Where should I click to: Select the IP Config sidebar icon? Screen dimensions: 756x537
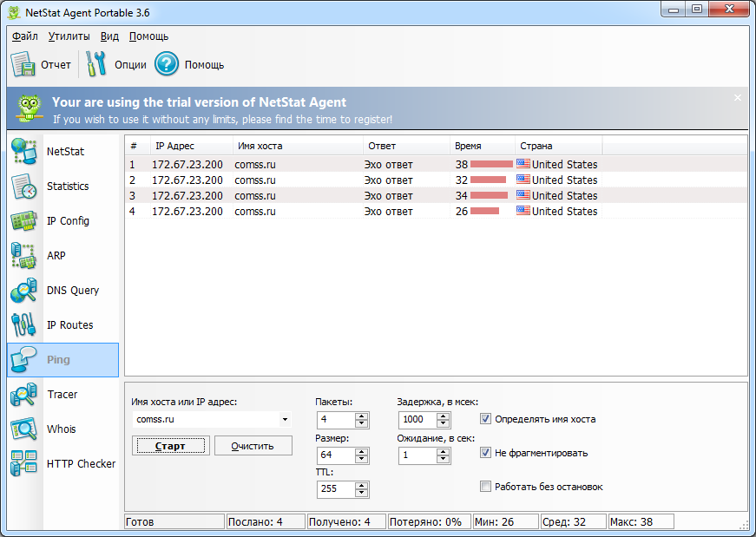(24, 220)
